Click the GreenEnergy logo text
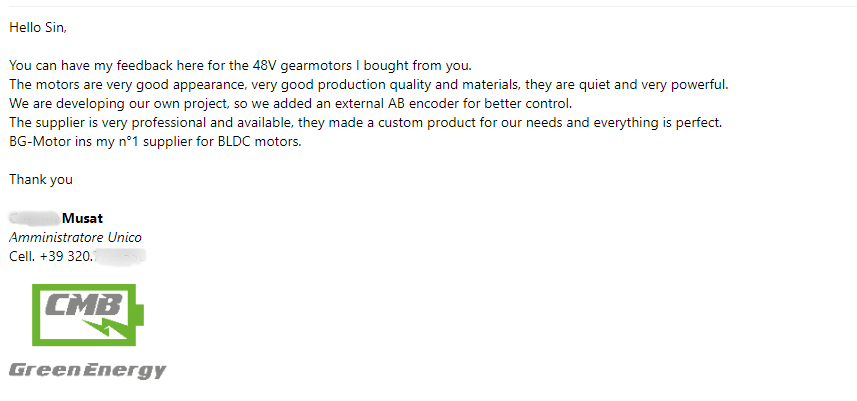Screen dimensions: 857x401 point(88,371)
